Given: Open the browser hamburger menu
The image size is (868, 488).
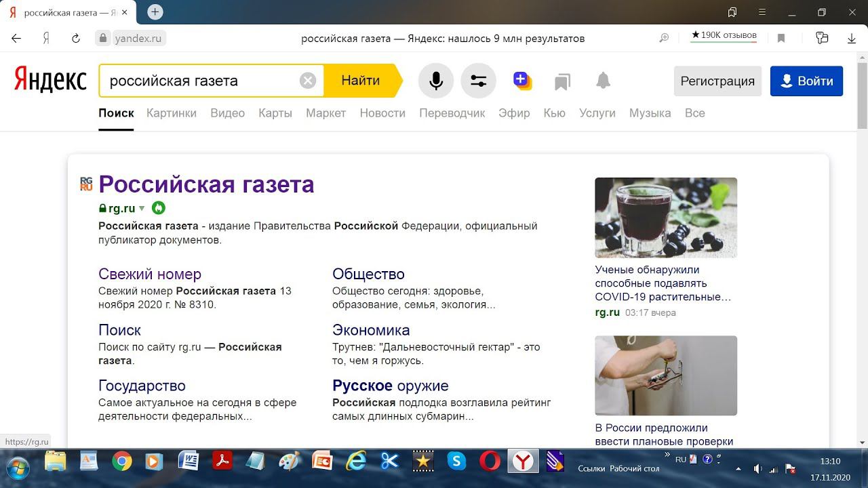Looking at the screenshot, I should click(762, 12).
